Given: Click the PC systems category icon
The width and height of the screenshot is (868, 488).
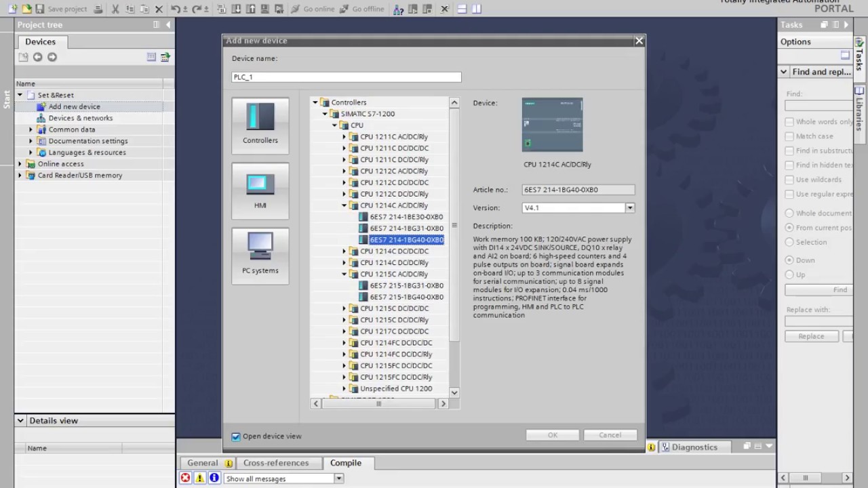Looking at the screenshot, I should click(x=260, y=256).
